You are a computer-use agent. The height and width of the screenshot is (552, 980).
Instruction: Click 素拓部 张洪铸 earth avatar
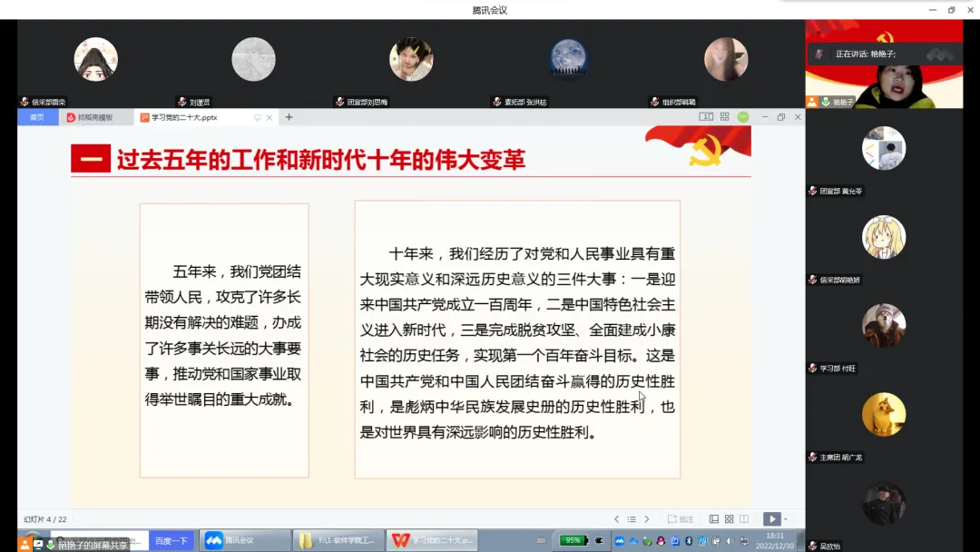(x=568, y=59)
